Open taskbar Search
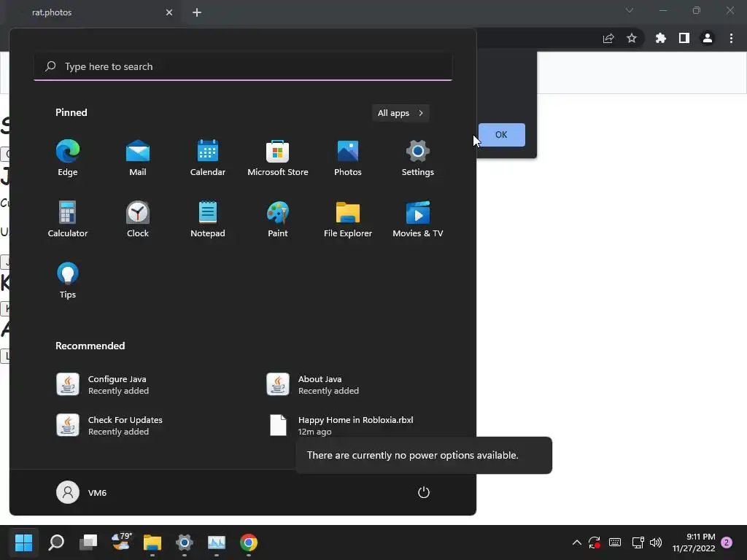This screenshot has height=560, width=747. 56,542
